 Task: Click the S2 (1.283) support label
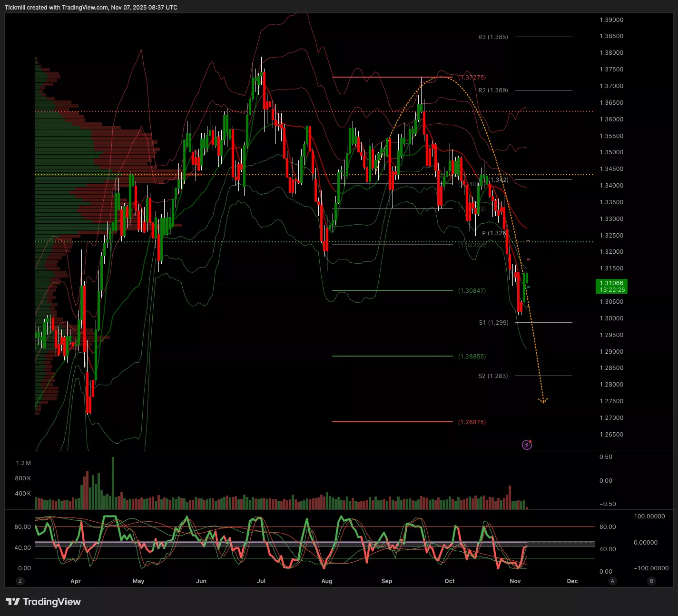(x=493, y=376)
